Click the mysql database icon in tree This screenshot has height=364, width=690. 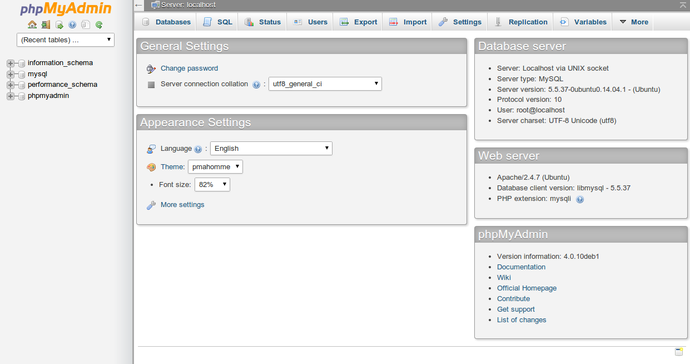coord(21,74)
